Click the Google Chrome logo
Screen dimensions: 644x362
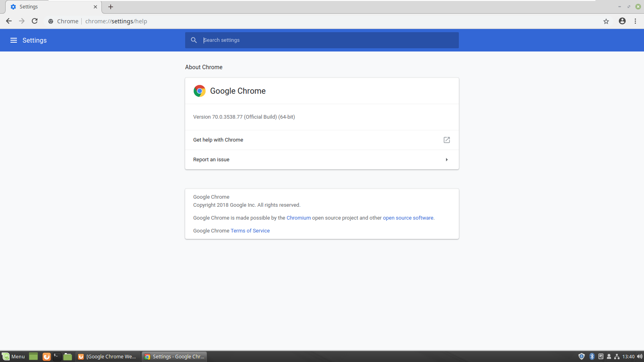tap(200, 91)
